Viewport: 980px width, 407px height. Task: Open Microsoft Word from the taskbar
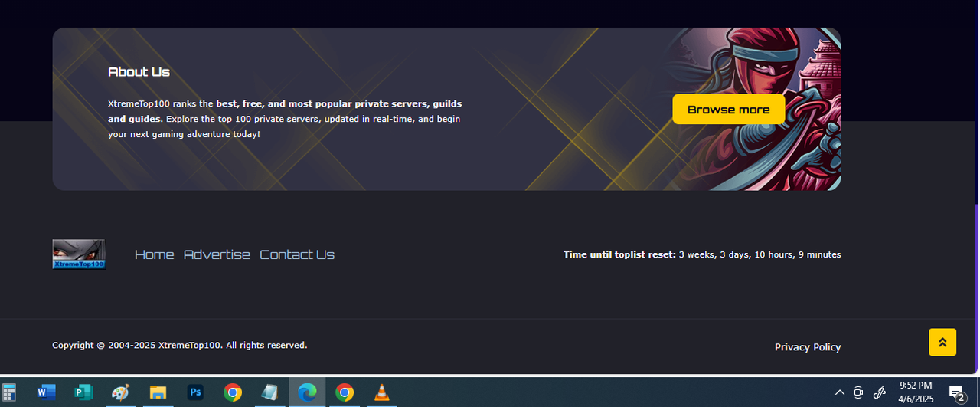tap(46, 392)
